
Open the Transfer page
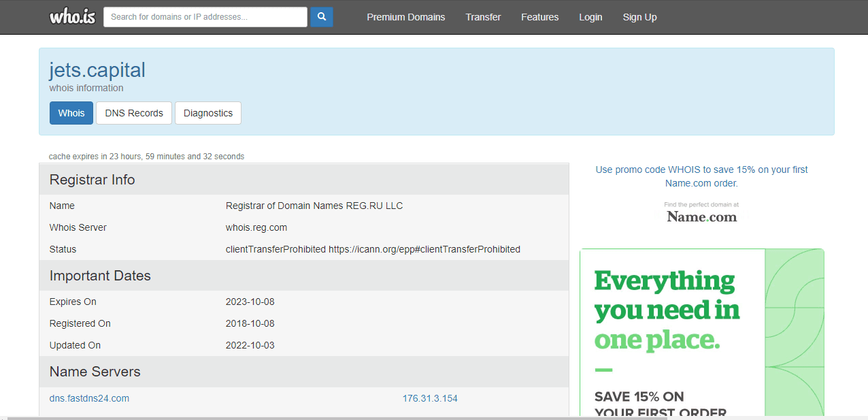point(483,17)
